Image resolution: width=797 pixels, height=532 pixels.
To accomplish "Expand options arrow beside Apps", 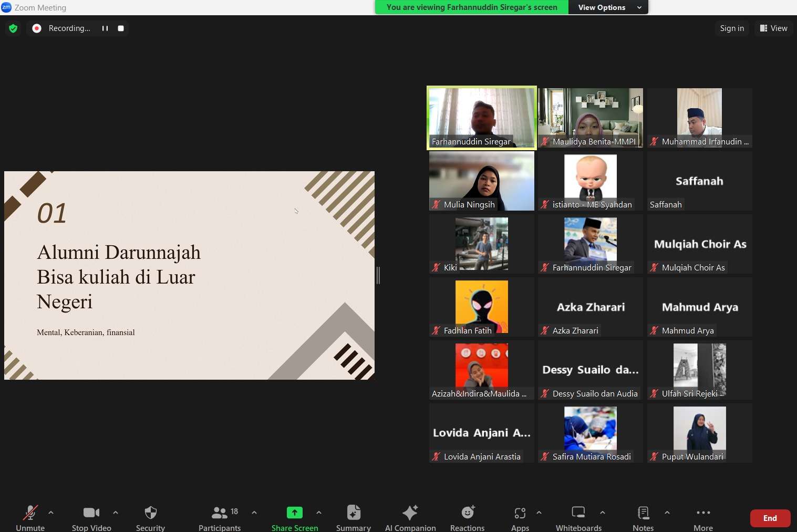I will [x=539, y=513].
